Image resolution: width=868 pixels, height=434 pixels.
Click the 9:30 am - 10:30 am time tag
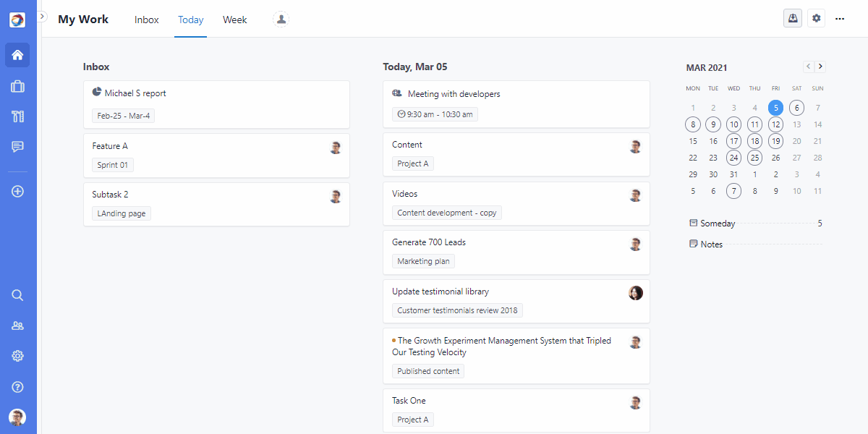(435, 114)
